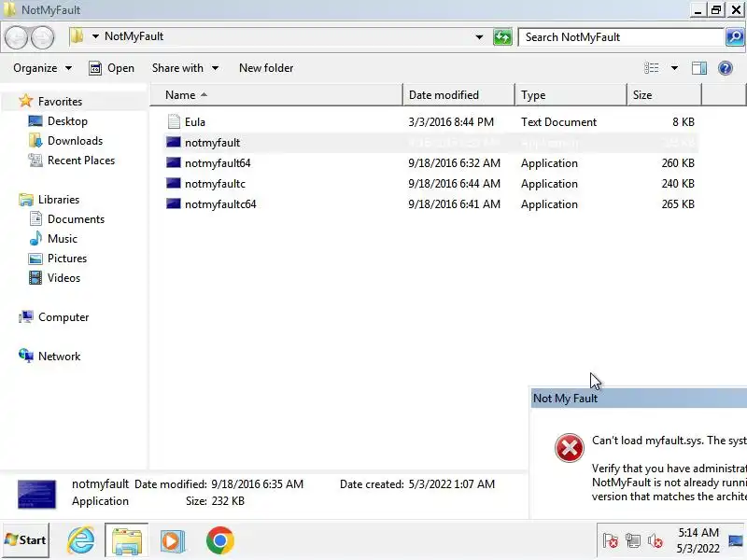Click the Start button
This screenshot has height=560, width=747.
(26, 540)
